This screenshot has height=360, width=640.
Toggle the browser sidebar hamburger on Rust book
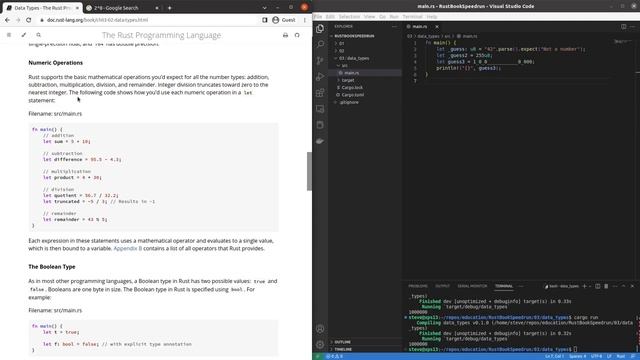(9, 35)
